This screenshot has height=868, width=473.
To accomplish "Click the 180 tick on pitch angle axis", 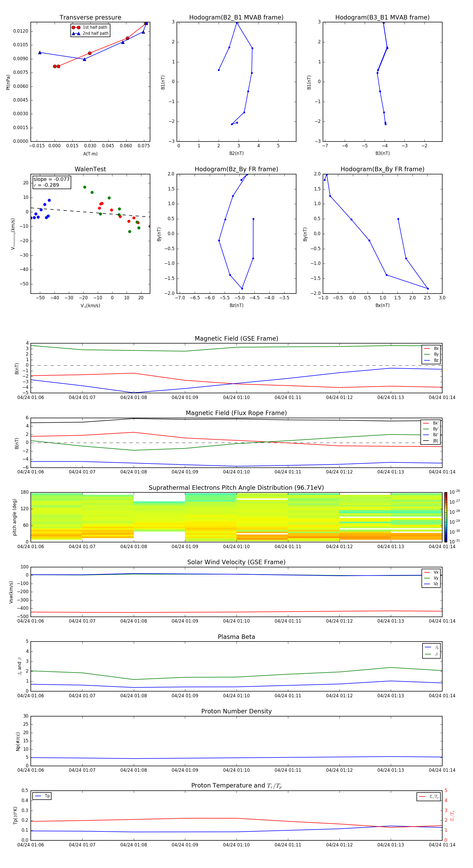I will (25, 492).
